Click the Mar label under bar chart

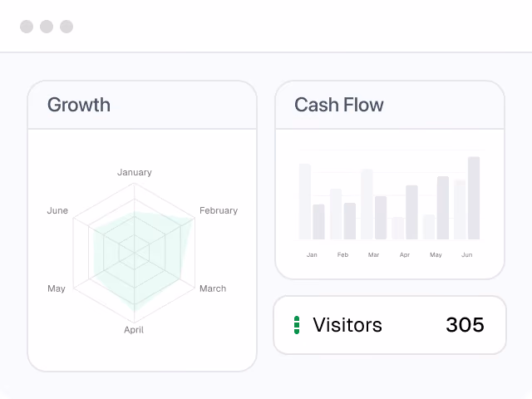373,255
